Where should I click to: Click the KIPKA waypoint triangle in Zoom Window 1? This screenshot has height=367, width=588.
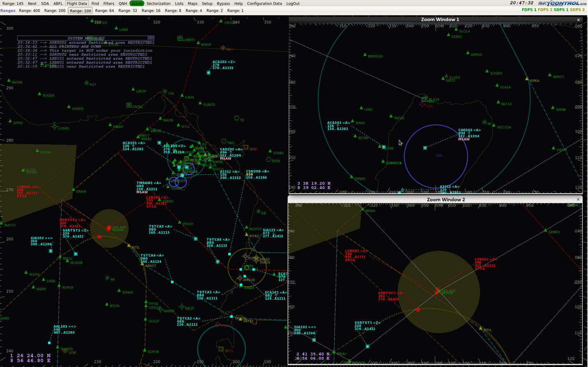point(527,78)
